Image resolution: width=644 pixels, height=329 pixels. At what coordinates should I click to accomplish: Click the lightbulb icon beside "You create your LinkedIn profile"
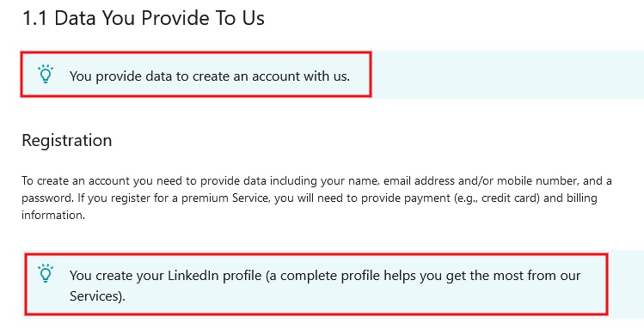(46, 273)
